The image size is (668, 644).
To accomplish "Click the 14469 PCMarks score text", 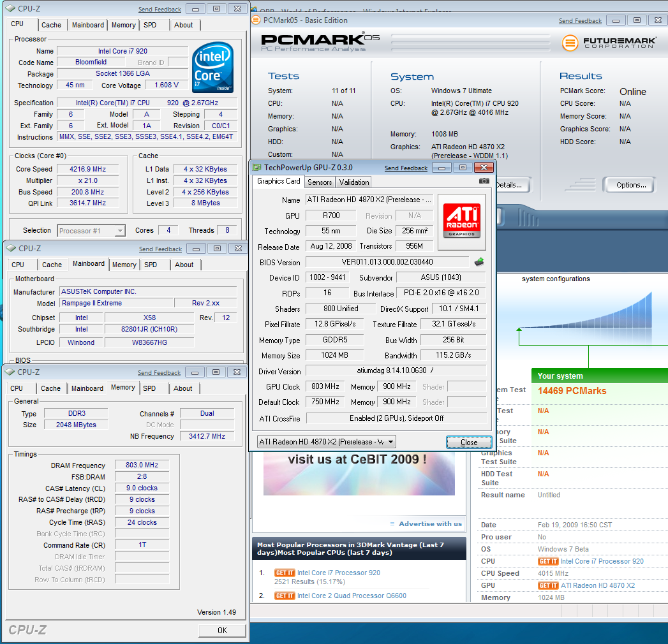I will tap(572, 391).
